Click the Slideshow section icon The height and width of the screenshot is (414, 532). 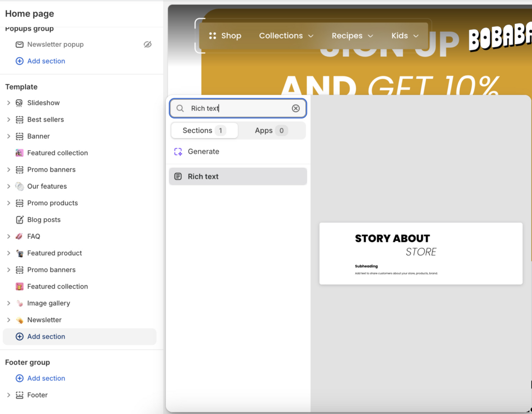tap(20, 103)
